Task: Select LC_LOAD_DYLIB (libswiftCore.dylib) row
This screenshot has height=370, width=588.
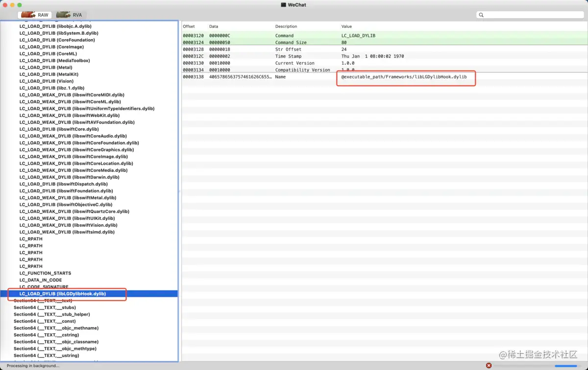Action: click(x=59, y=129)
